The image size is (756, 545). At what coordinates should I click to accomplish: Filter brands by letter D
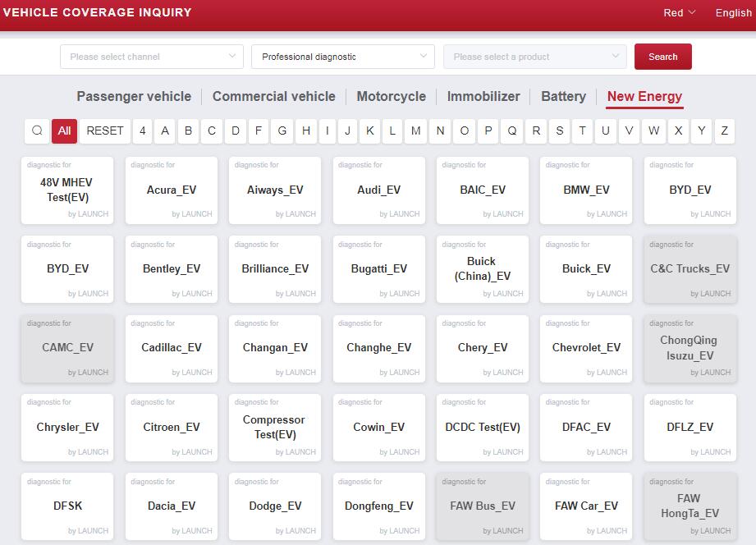[x=236, y=131]
